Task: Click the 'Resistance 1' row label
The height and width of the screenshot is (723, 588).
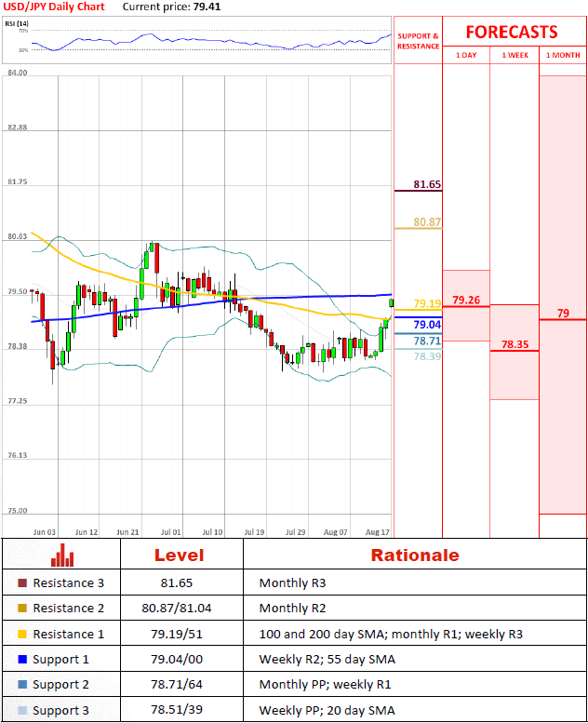Action: point(68,634)
